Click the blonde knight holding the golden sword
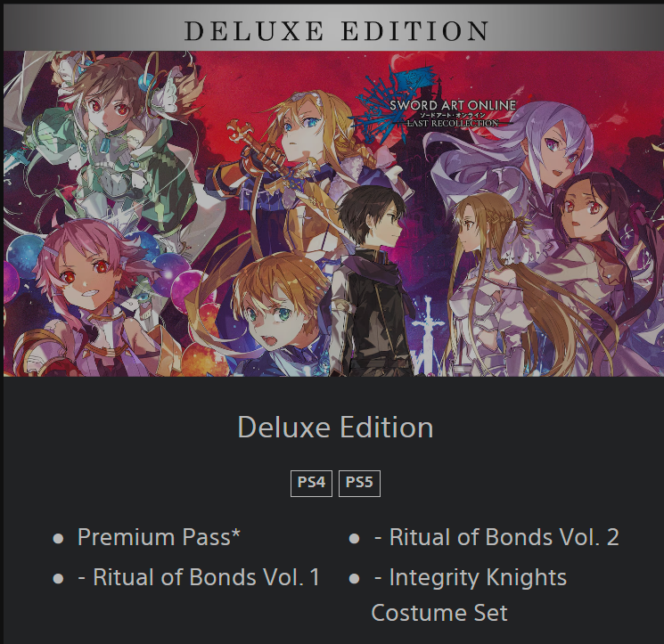 point(297,169)
